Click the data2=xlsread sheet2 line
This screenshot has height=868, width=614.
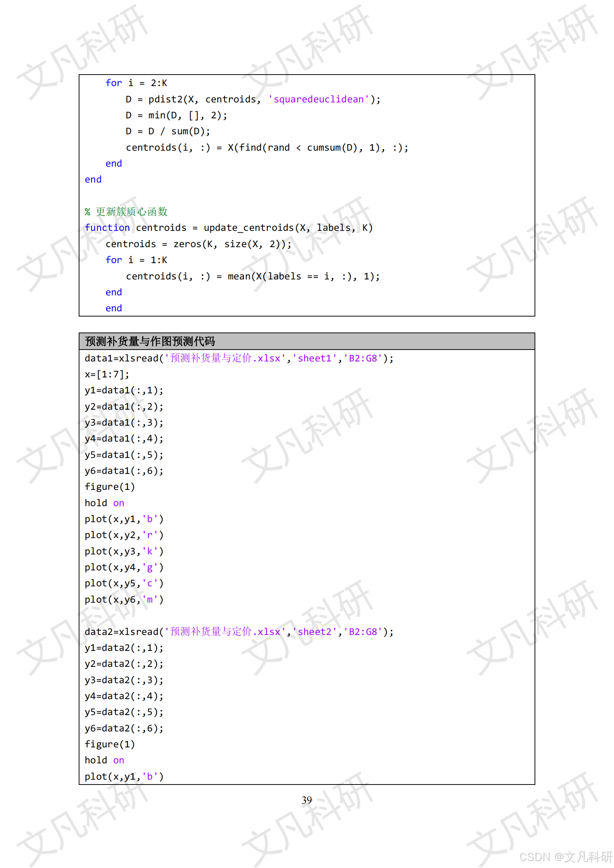239,632
